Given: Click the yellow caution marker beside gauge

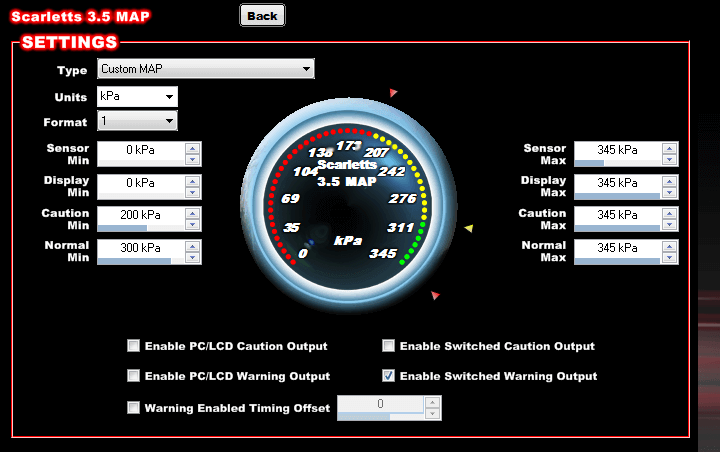Looking at the screenshot, I should point(469,229).
